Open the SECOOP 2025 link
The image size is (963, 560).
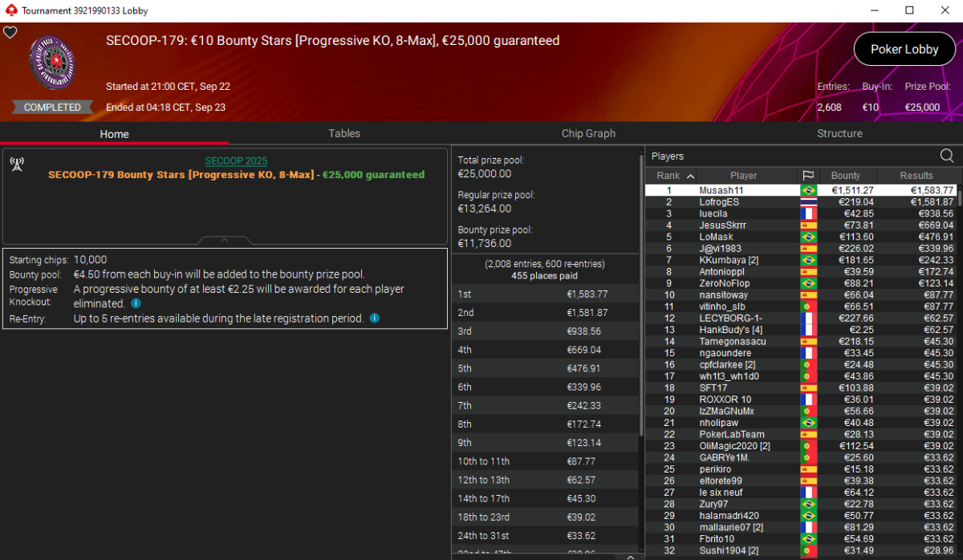pyautogui.click(x=236, y=160)
